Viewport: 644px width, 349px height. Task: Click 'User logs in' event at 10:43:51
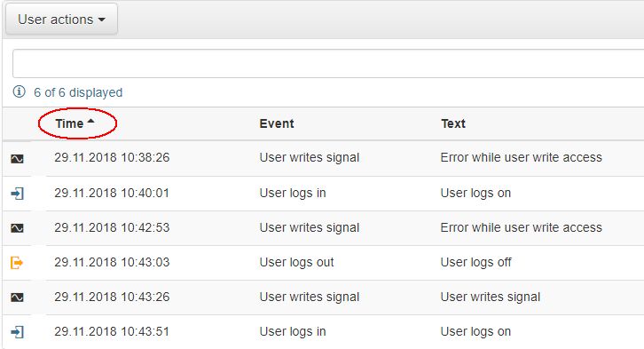click(293, 331)
